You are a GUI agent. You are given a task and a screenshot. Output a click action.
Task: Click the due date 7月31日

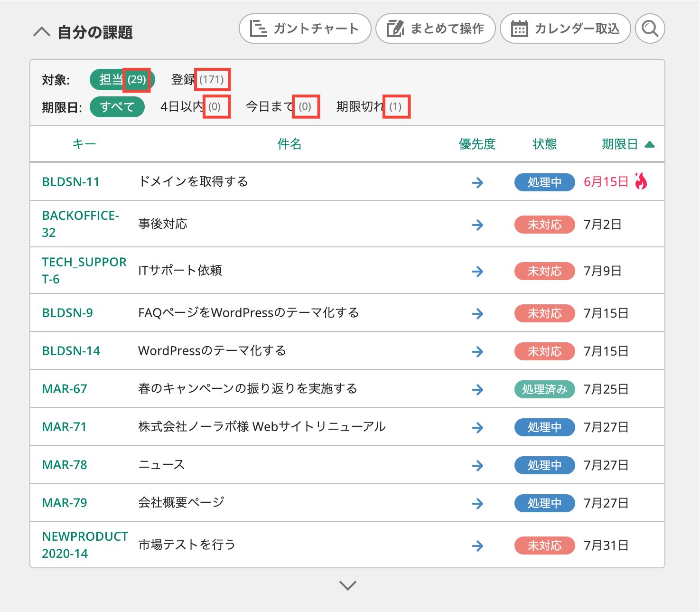[x=606, y=545]
